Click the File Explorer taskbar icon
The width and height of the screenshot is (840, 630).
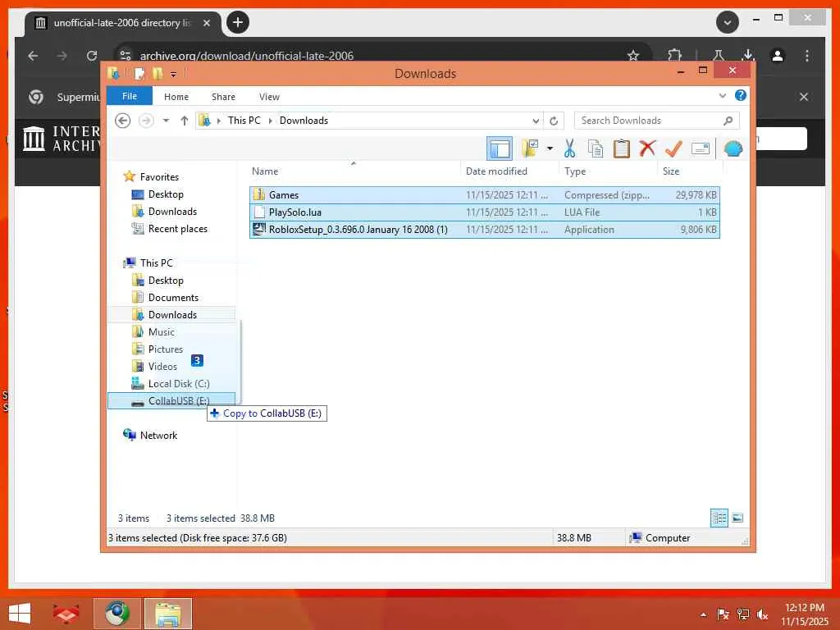[x=167, y=614]
